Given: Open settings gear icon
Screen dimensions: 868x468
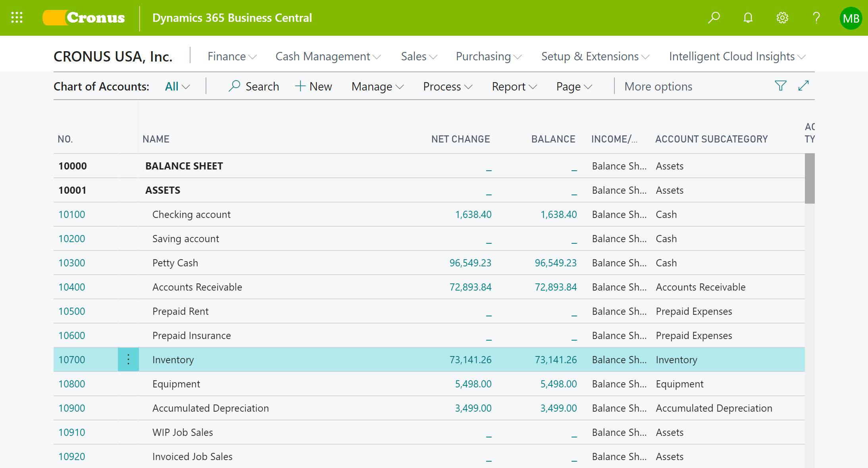Looking at the screenshot, I should [x=782, y=18].
